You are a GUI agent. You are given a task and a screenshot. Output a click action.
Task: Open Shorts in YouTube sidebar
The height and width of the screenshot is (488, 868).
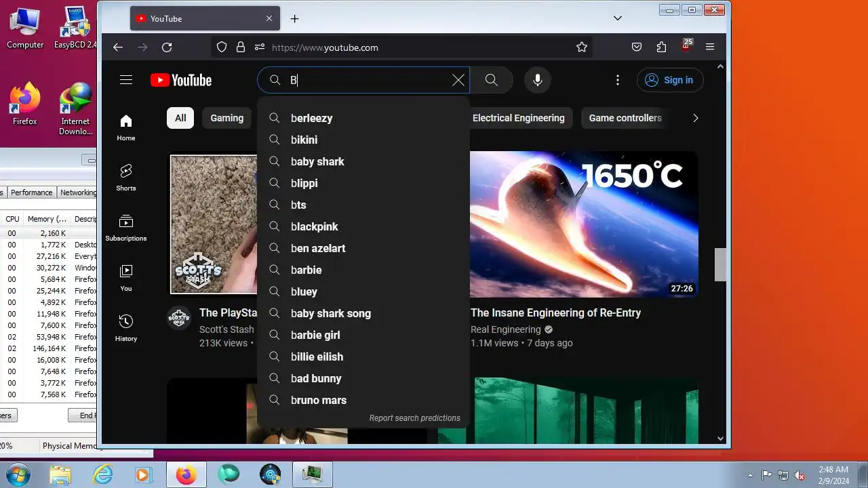[x=126, y=178]
